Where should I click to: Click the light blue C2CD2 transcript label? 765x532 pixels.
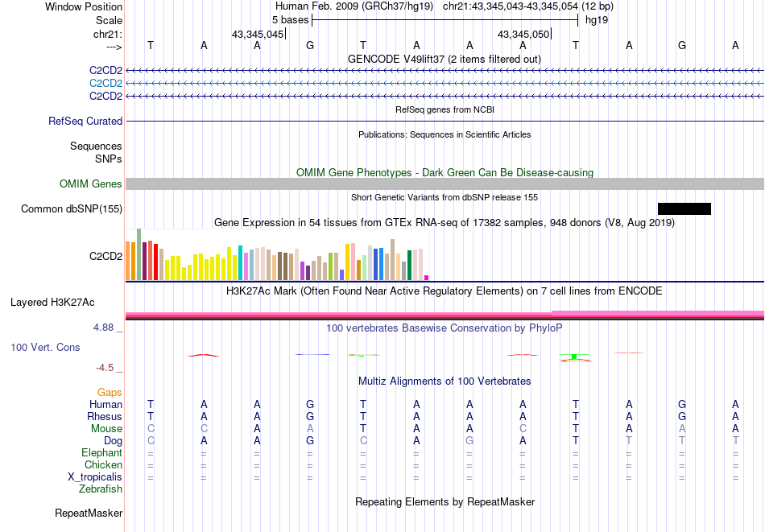pyautogui.click(x=105, y=84)
